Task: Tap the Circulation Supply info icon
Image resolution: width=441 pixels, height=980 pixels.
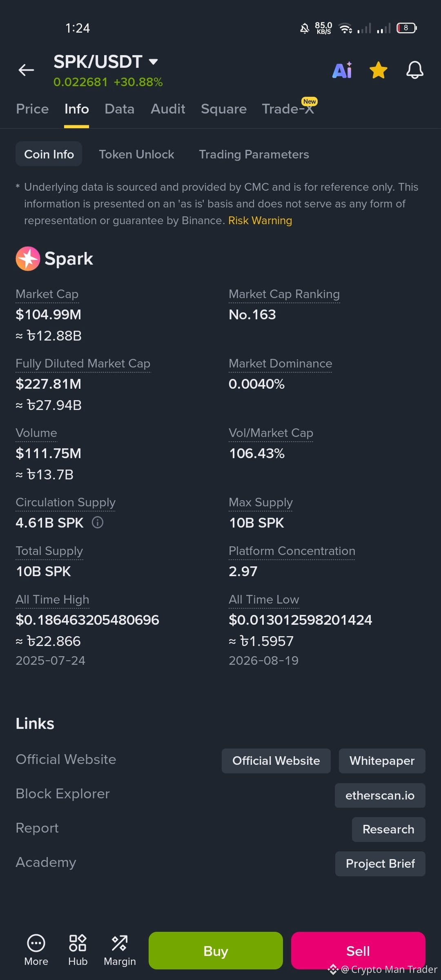Action: click(x=98, y=522)
